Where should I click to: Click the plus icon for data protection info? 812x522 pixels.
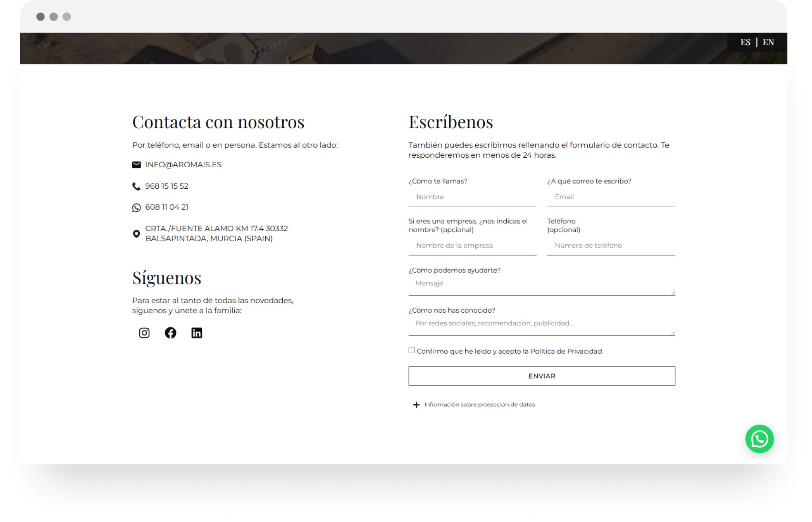(416, 405)
